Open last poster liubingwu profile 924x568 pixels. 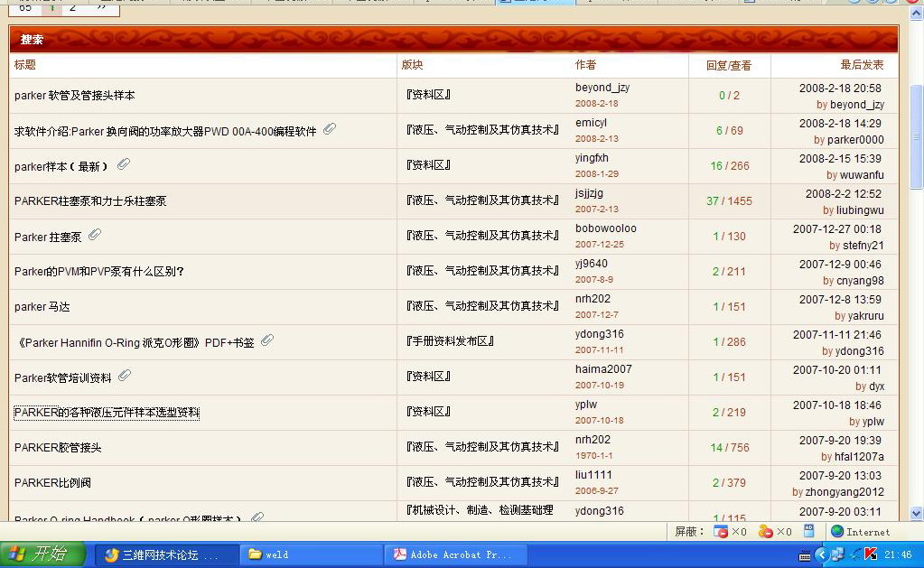click(861, 210)
